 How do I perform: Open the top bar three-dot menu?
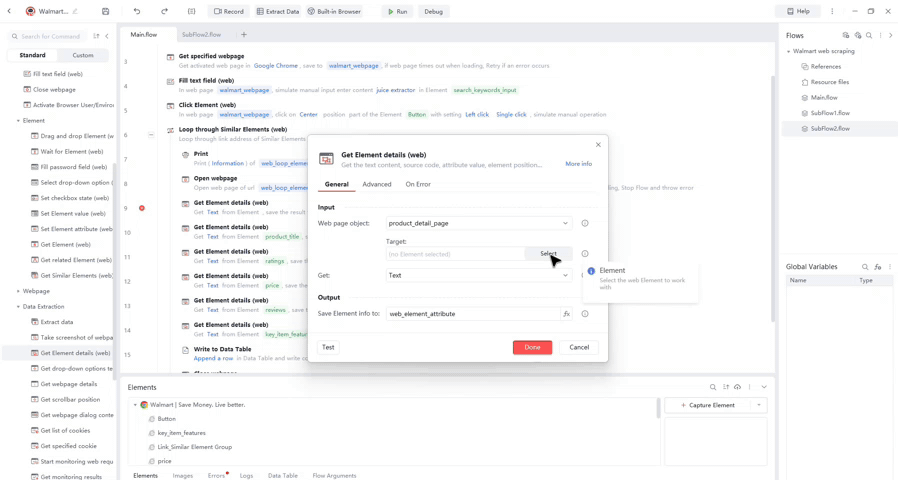click(832, 11)
